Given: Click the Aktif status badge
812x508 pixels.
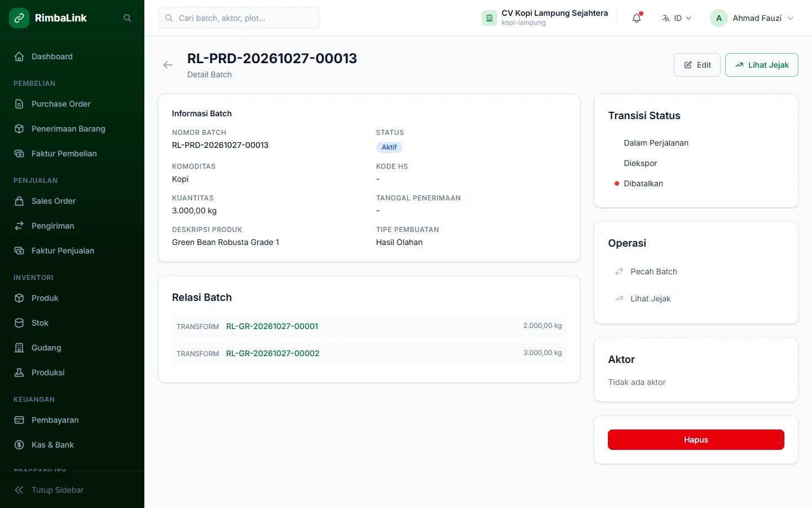Looking at the screenshot, I should click(389, 147).
